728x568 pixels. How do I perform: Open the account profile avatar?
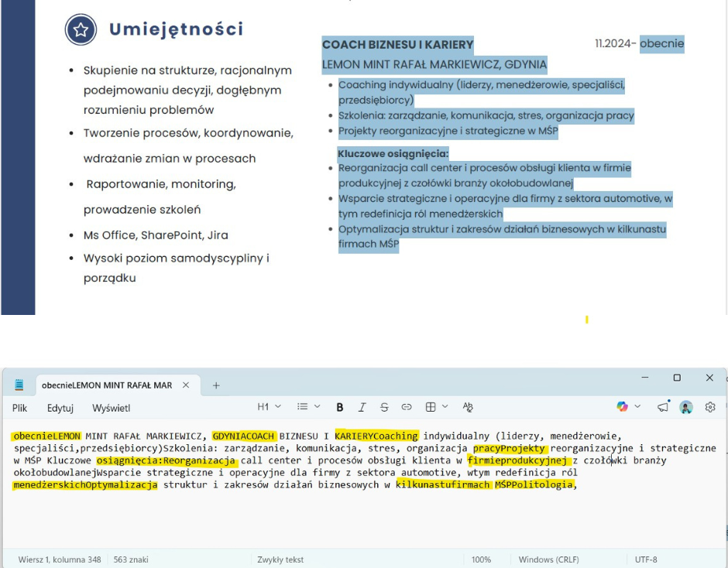pos(685,408)
